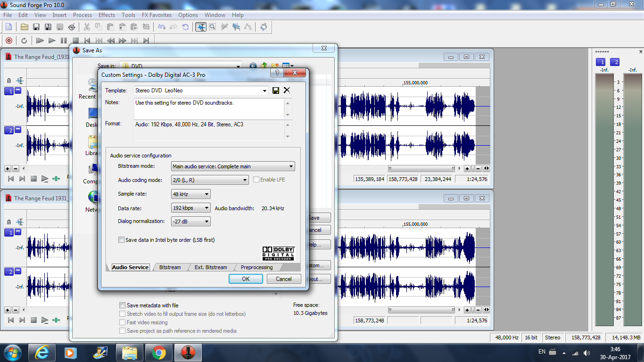Open the Process menu

coord(83,15)
